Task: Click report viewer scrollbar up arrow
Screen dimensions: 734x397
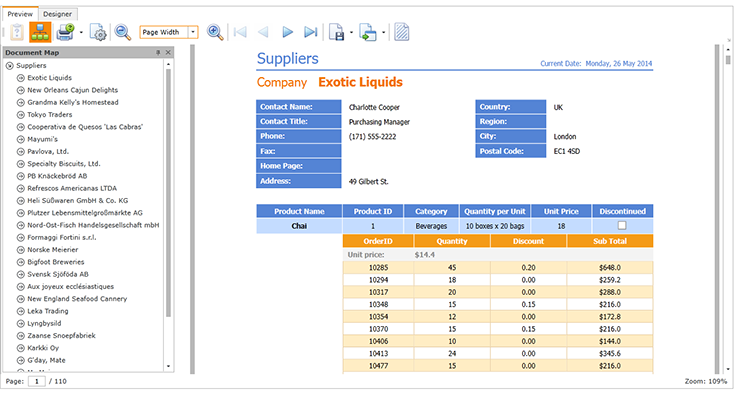Action: click(728, 49)
